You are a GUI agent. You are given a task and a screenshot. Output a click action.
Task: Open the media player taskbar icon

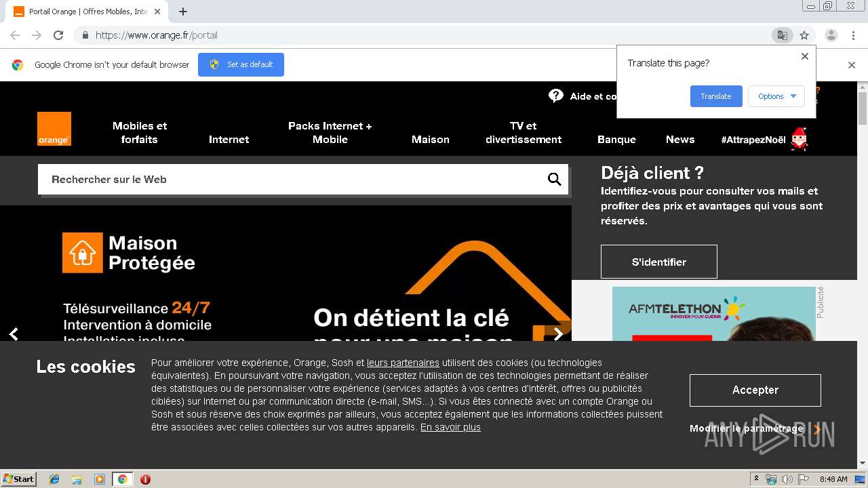(x=100, y=479)
